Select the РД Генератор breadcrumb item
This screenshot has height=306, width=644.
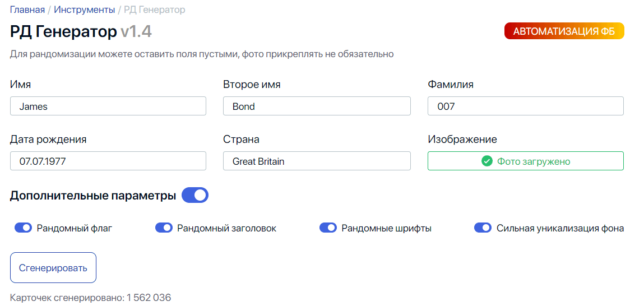(155, 10)
